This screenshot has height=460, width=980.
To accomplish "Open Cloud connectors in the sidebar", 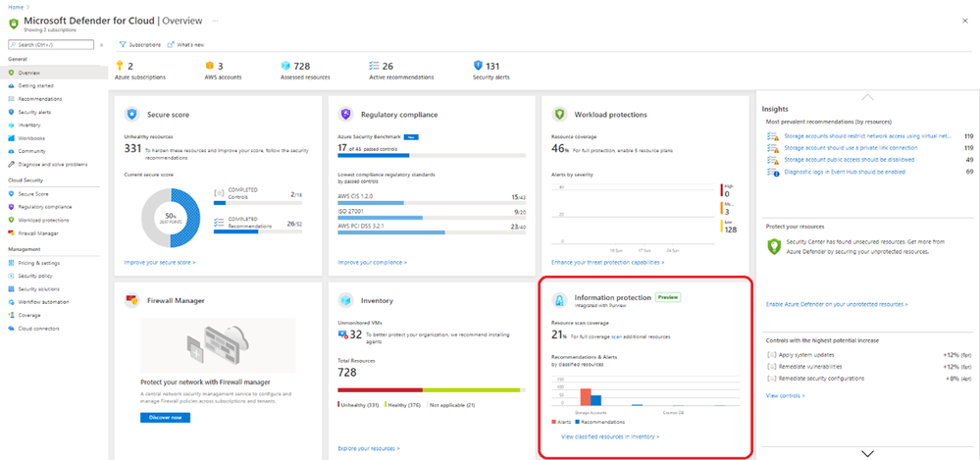I will coord(39,329).
